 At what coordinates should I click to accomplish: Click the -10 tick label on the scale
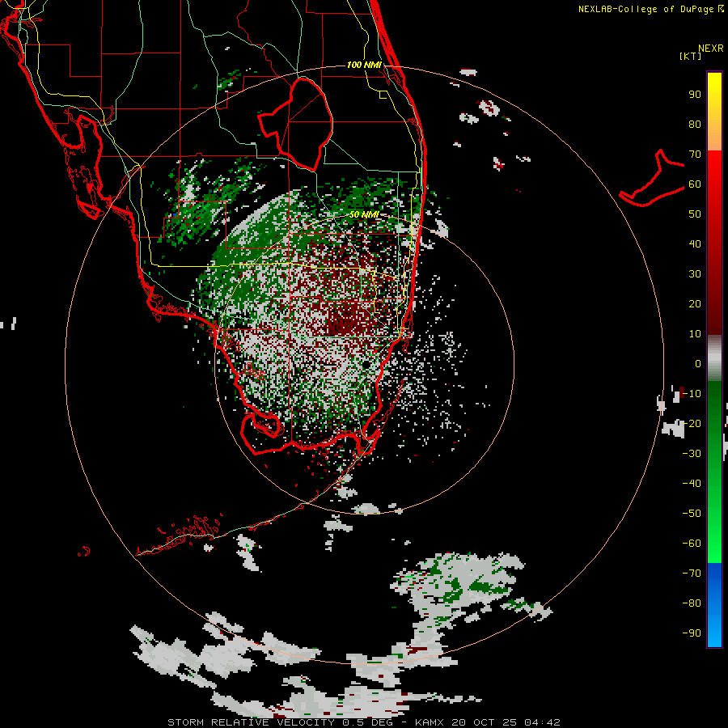tap(692, 394)
